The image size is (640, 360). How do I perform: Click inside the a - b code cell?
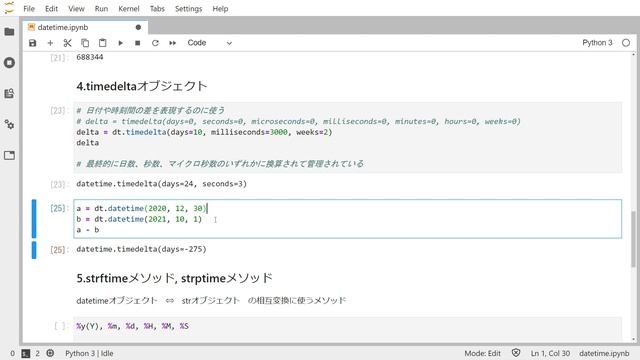pos(348,219)
